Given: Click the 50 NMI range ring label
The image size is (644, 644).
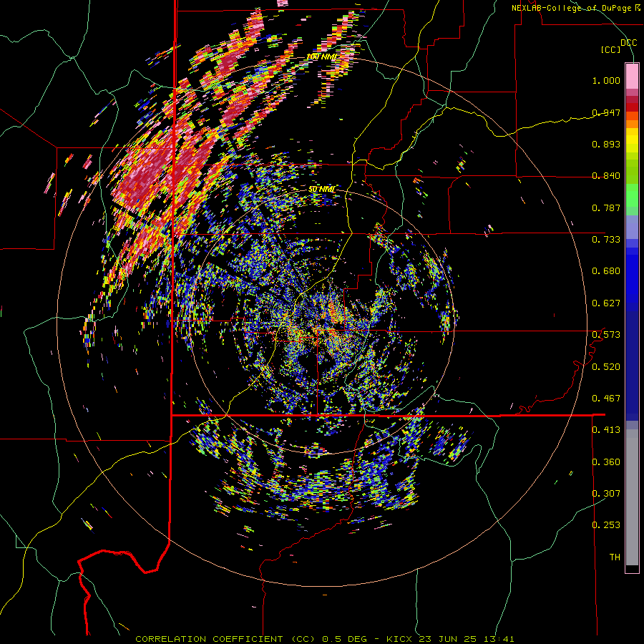Looking at the screenshot, I should click(x=321, y=190).
